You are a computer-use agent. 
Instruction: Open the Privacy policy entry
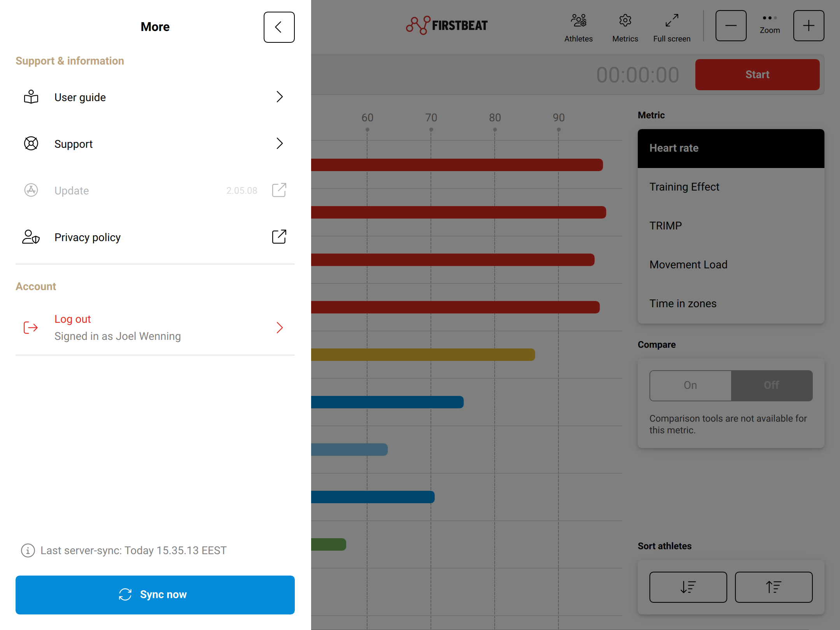click(155, 237)
